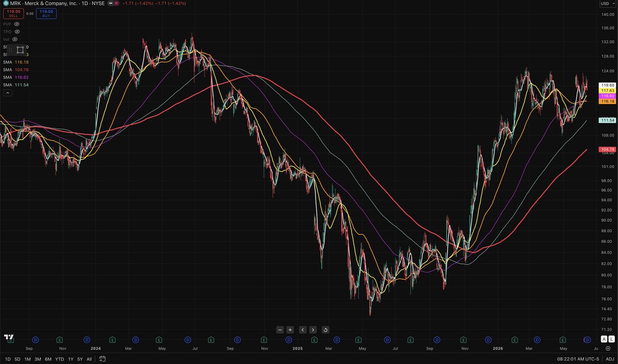Toggle TPO indicator visibility eye
The width and height of the screenshot is (618, 364).
tap(17, 31)
